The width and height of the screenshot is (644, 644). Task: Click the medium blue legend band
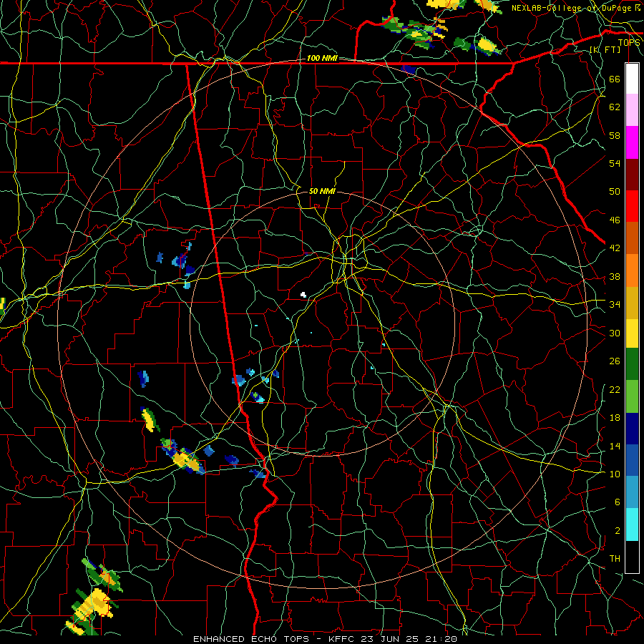pyautogui.click(x=632, y=460)
